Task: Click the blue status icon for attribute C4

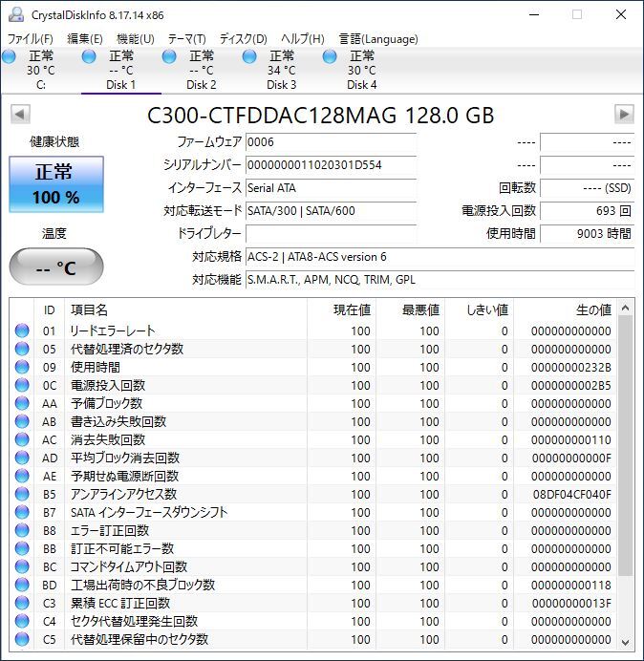Action: [22, 622]
